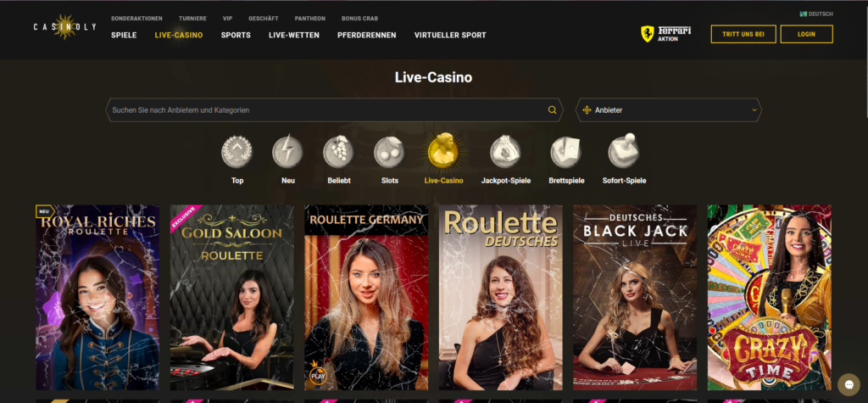Click the Tritt uns bei button
868x403 pixels.
click(x=743, y=34)
